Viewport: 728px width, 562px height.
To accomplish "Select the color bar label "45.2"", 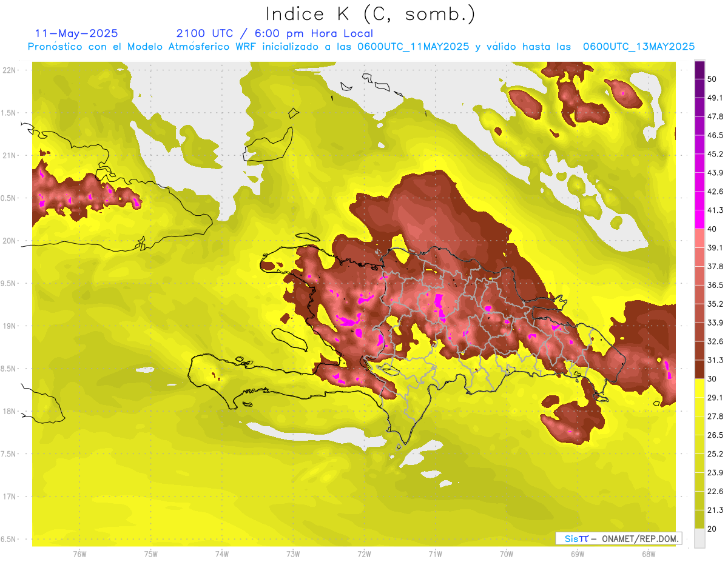I will point(715,154).
